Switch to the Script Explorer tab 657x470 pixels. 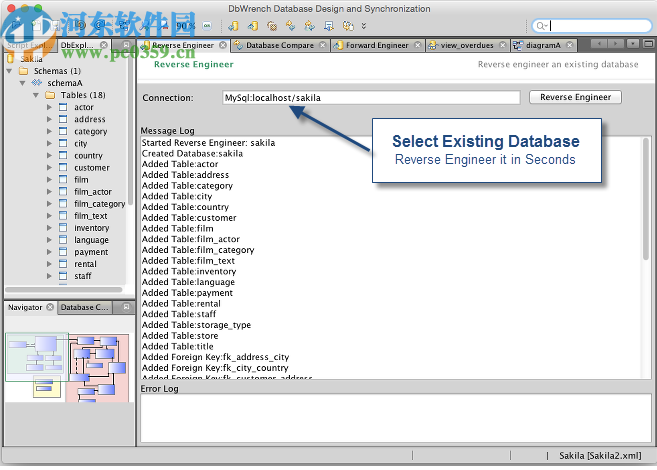tap(29, 45)
